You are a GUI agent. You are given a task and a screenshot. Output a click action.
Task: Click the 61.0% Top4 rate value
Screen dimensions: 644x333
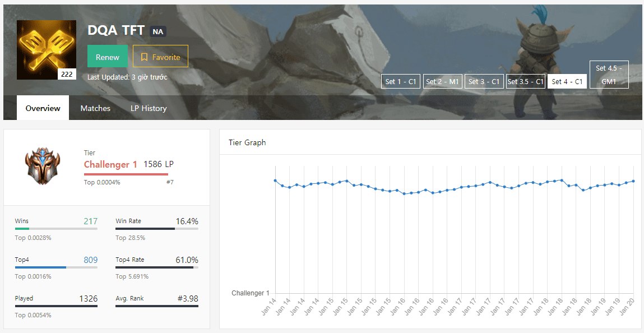pos(187,260)
